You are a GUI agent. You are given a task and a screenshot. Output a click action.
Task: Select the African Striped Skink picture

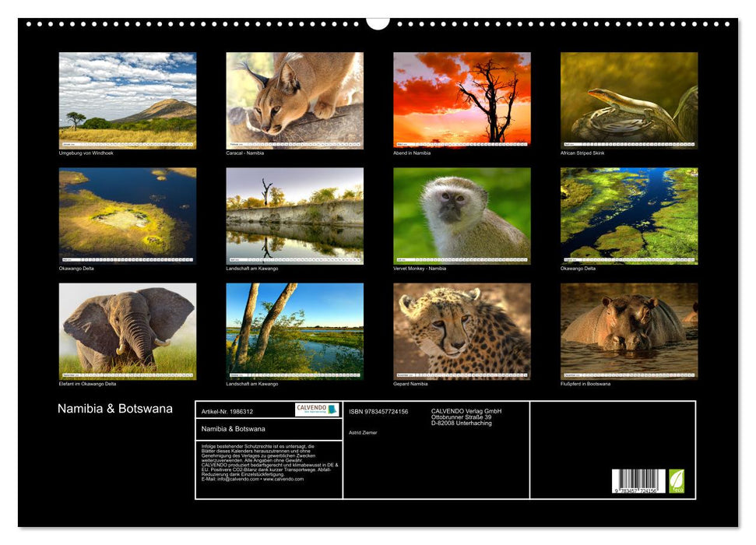(629, 100)
